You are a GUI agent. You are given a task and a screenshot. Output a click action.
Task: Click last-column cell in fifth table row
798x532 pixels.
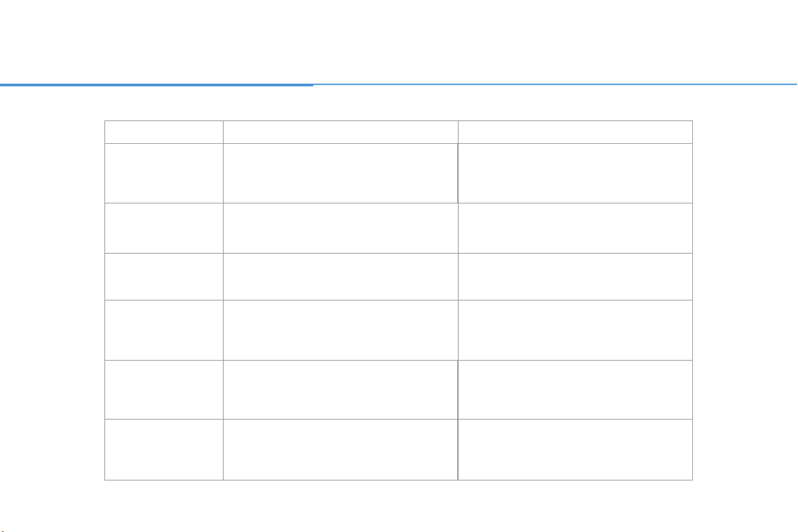[x=575, y=331]
